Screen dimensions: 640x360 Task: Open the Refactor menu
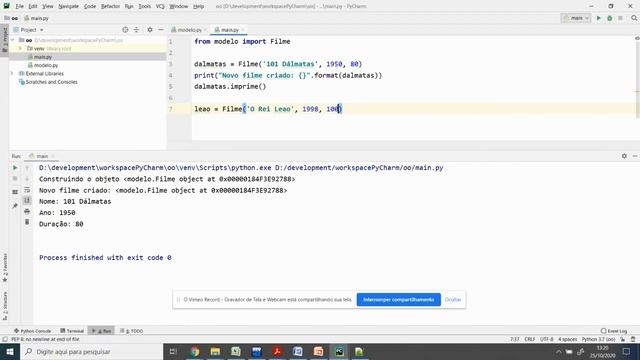pyautogui.click(x=110, y=6)
